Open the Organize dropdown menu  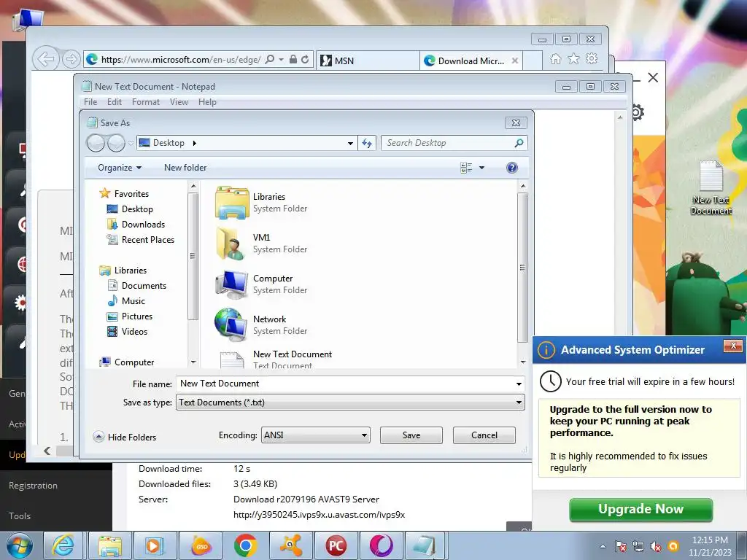tap(120, 168)
